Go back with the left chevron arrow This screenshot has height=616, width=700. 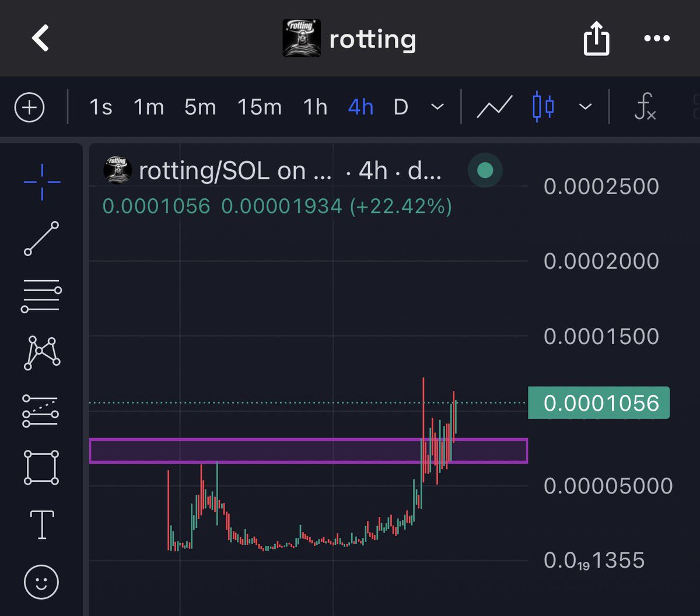[x=41, y=38]
